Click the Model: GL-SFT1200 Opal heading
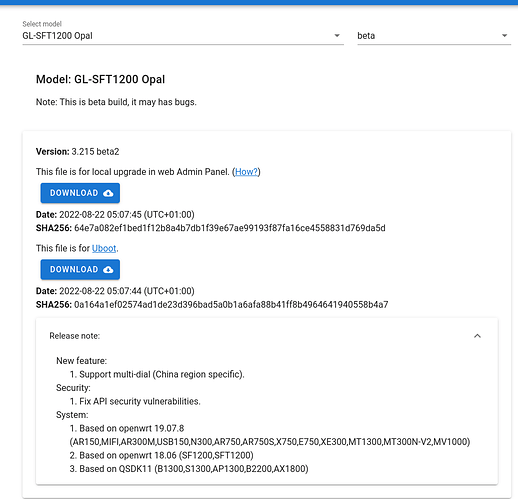This screenshot has width=518, height=499. pos(100,79)
